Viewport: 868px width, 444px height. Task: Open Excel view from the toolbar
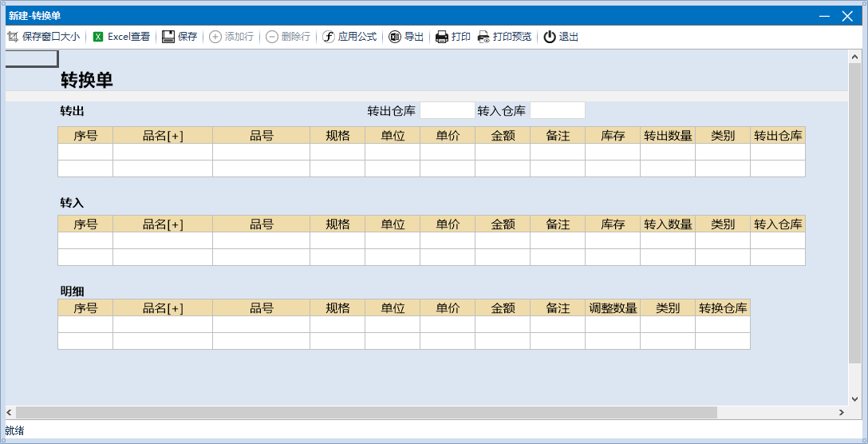(98, 37)
